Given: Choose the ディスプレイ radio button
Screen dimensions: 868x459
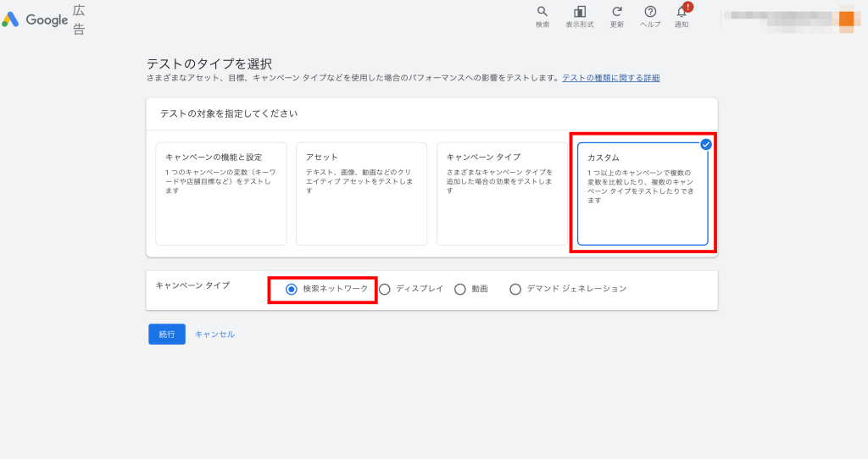Looking at the screenshot, I should (x=385, y=290).
